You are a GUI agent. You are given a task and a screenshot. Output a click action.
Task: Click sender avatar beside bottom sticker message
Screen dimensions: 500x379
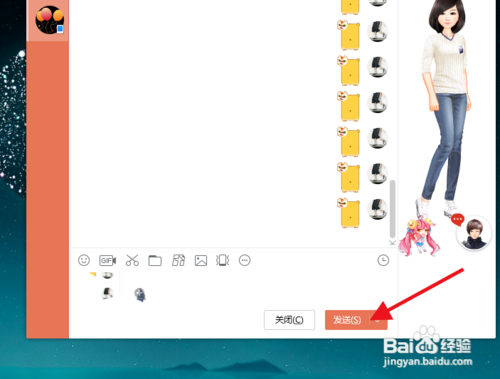click(x=377, y=209)
